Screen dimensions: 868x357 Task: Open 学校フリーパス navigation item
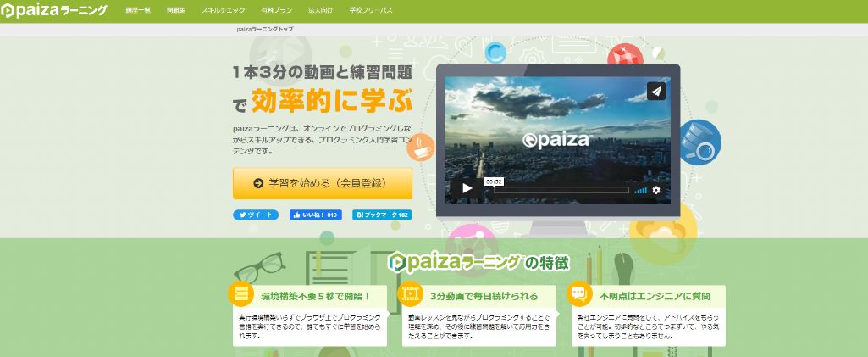coord(371,10)
